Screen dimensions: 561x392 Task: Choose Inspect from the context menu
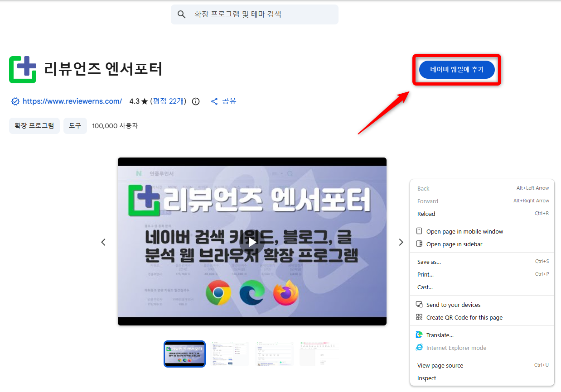click(426, 378)
